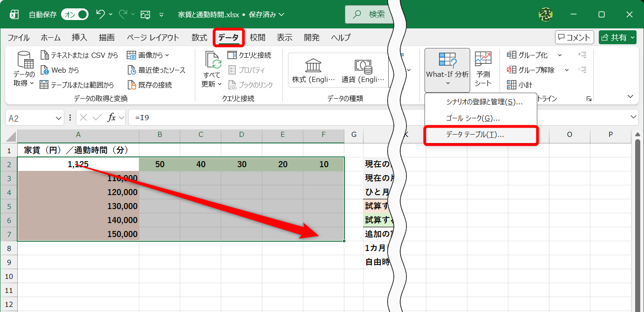Open the グループ解除 dropdown arrow

(567, 70)
